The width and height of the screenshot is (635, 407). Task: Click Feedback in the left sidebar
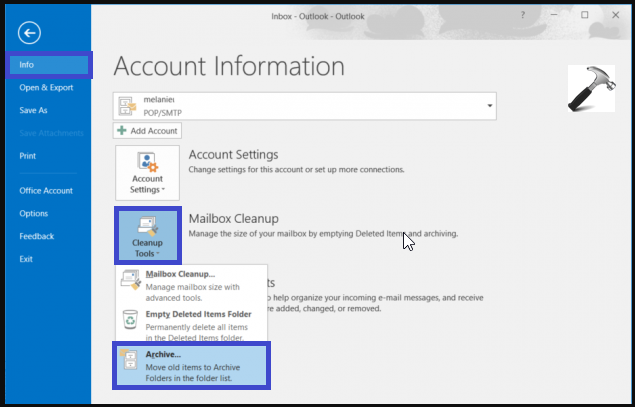pyautogui.click(x=37, y=236)
